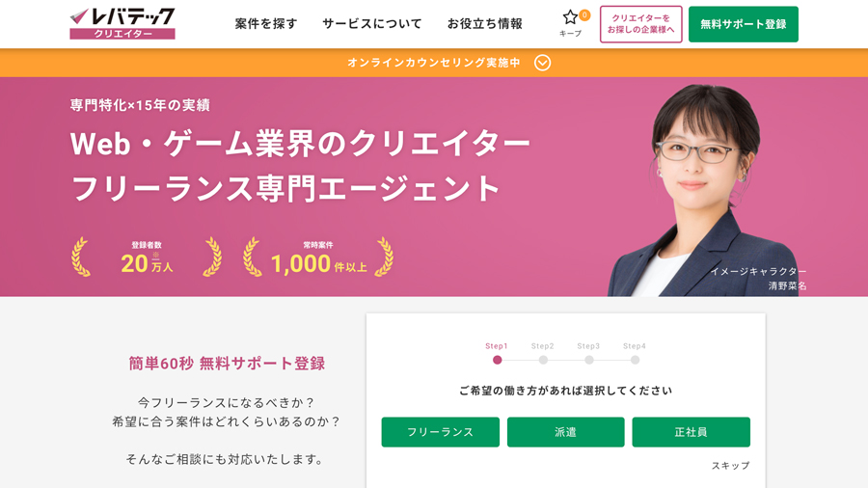The image size is (868, 488).
Task: Click the orange オンラインカウンセリング実施中 banner text
Action: click(x=434, y=63)
